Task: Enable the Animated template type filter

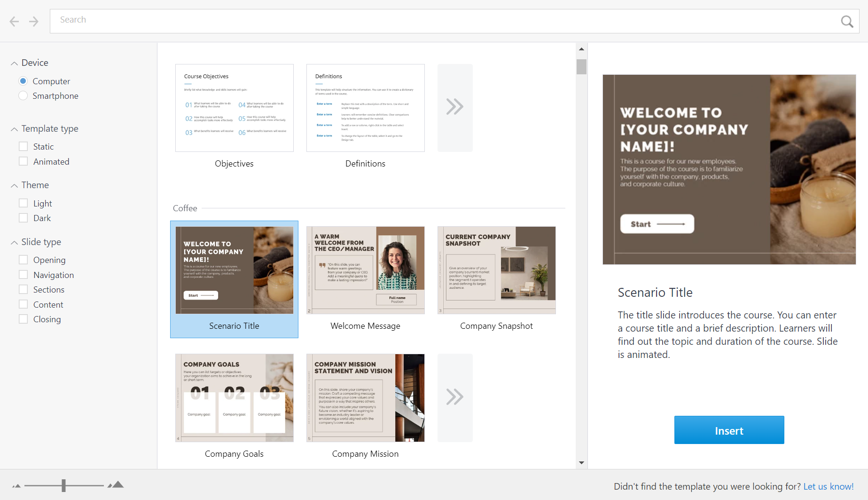Action: pos(23,161)
